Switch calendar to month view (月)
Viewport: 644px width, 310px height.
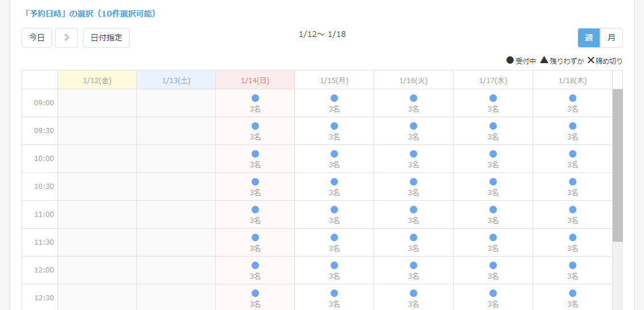[x=611, y=38]
